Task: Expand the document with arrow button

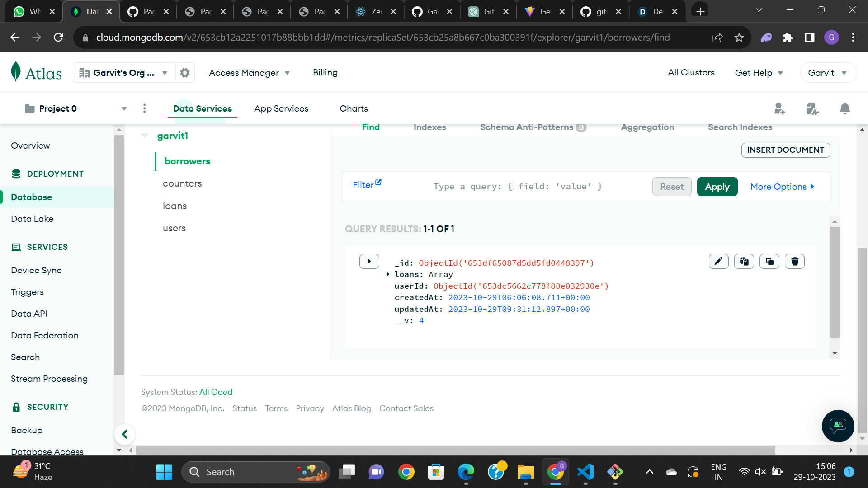Action: (x=369, y=261)
